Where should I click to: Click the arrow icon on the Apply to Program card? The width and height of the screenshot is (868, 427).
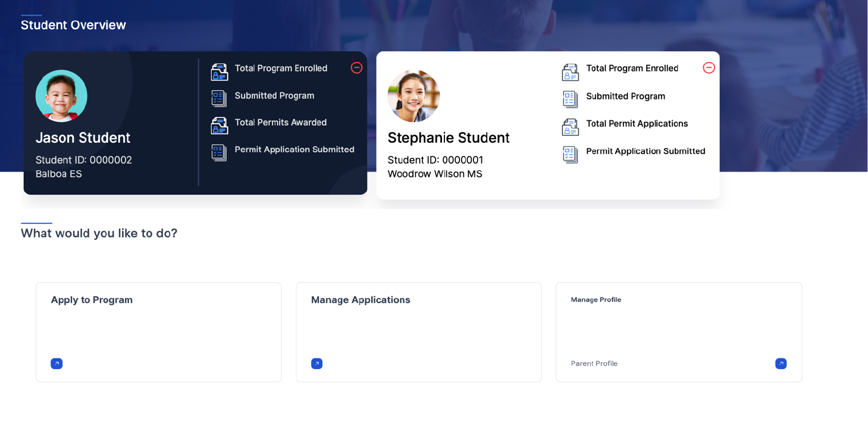57,363
